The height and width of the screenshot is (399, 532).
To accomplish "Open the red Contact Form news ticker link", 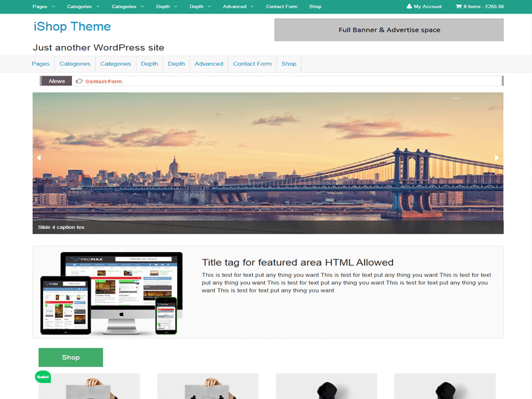I will [x=103, y=81].
